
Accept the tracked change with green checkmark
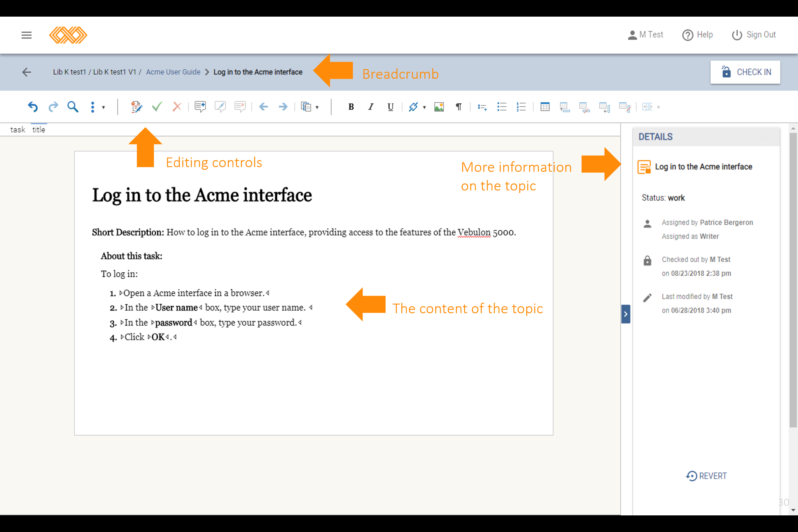(157, 107)
